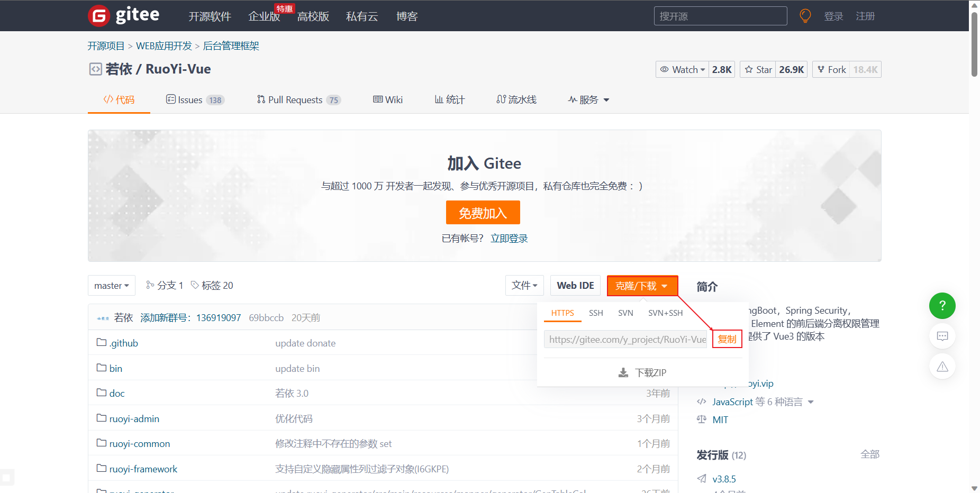Click the Watch eye icon
This screenshot has width=980, height=493.
coord(665,69)
